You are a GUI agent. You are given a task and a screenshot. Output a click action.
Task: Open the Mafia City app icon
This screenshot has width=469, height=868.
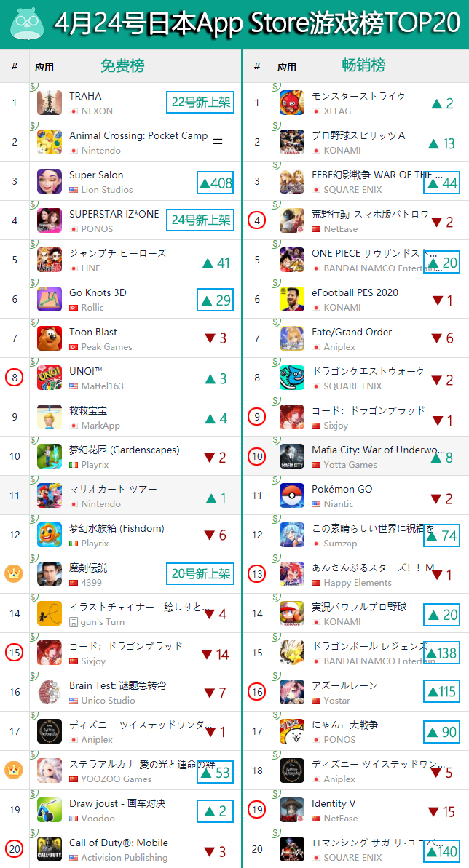pos(291,456)
